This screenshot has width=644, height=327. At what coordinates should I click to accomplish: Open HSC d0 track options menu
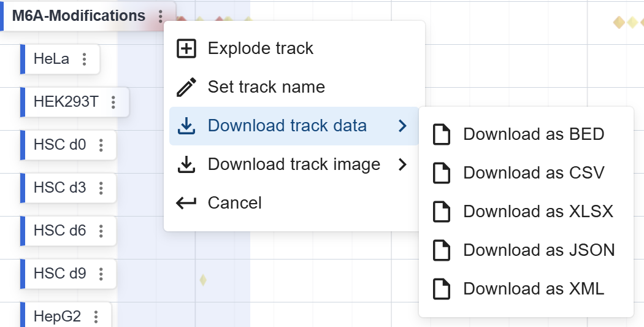click(101, 145)
